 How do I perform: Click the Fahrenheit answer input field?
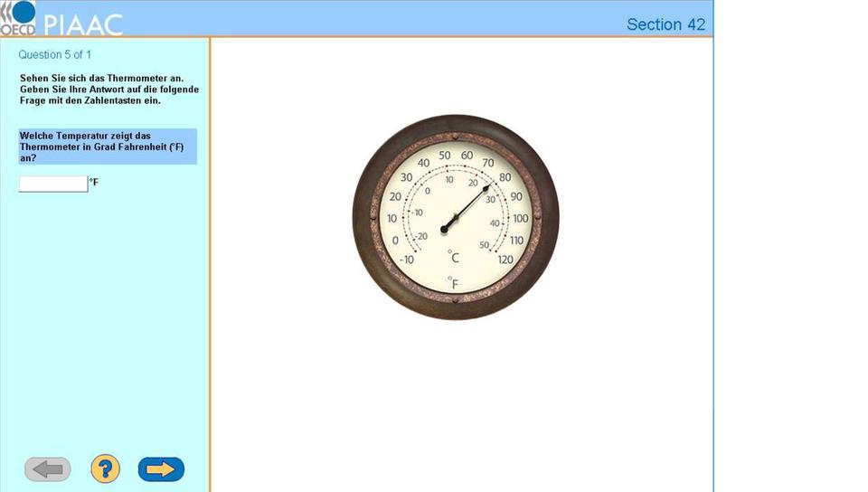coord(53,184)
